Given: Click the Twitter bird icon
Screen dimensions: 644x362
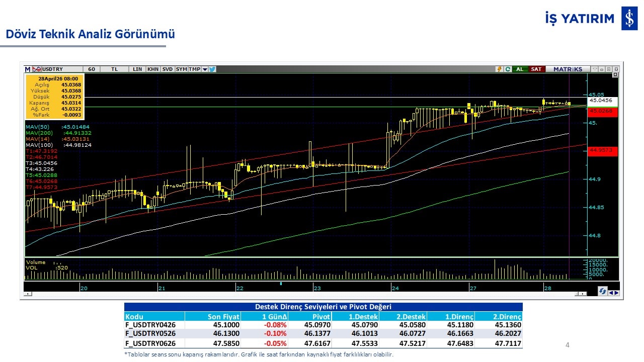Looking at the screenshot, I should (212, 69).
